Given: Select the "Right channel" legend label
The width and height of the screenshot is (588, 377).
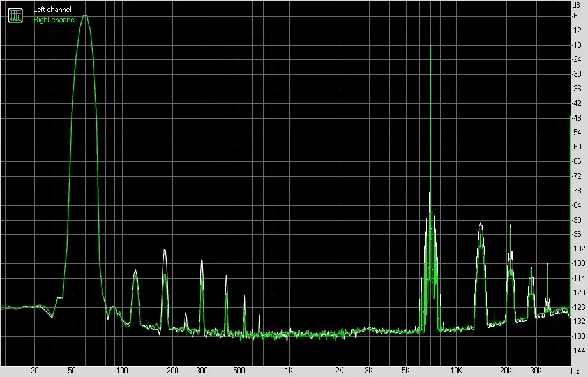Looking at the screenshot, I should 54,20.
